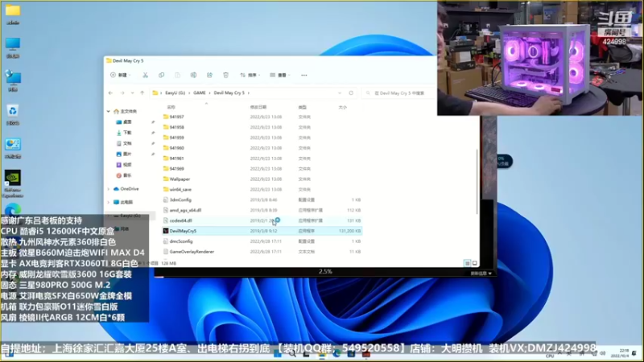The image size is (644, 362).
Task: Switch to the Details view layout icon
Action: pos(468,263)
